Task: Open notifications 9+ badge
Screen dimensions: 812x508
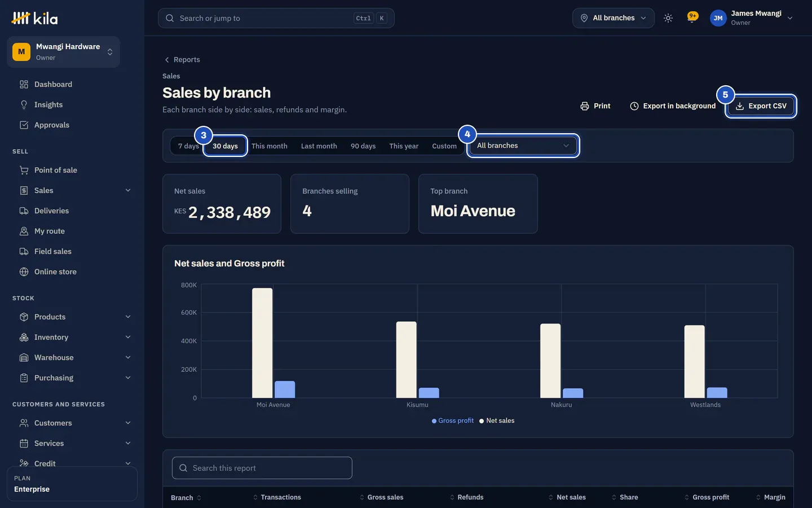Action: click(x=692, y=16)
